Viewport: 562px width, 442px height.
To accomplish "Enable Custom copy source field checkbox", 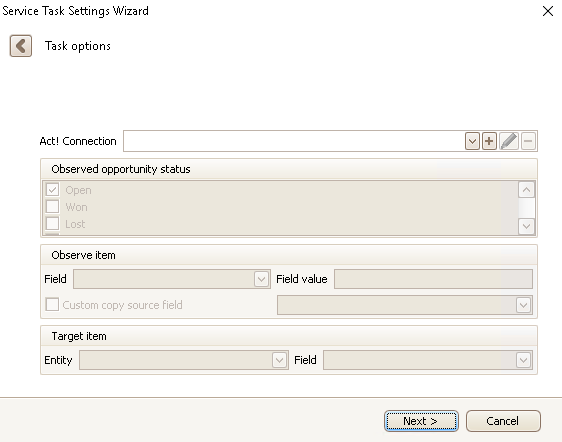I will (x=52, y=305).
